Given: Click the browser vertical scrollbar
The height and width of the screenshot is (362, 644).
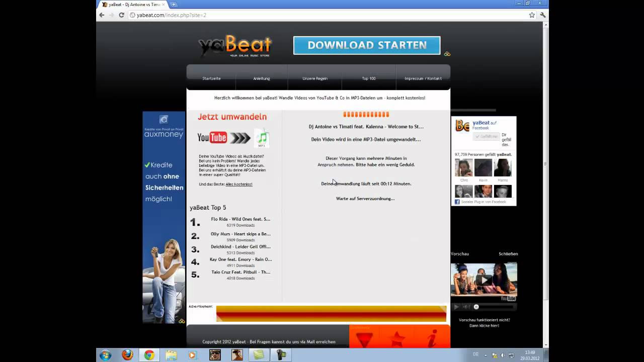Looking at the screenshot, I should (x=545, y=164).
